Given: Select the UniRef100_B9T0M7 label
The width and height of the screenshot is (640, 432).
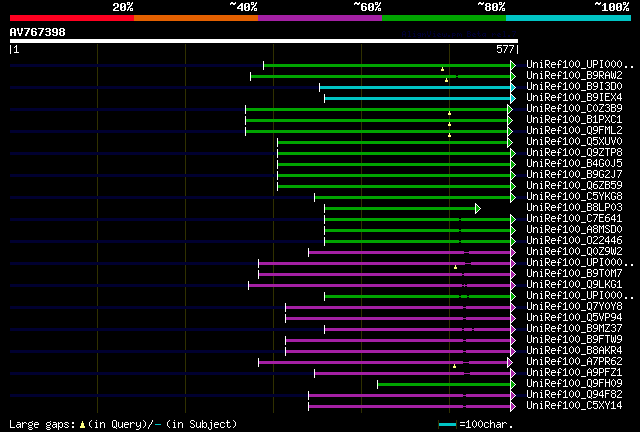Looking at the screenshot, I should (x=574, y=273).
